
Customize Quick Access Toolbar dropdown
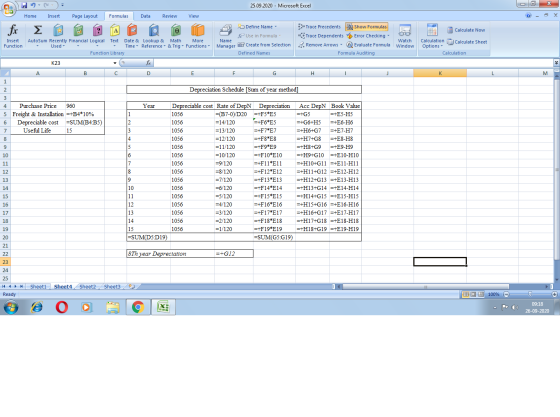(62, 5)
